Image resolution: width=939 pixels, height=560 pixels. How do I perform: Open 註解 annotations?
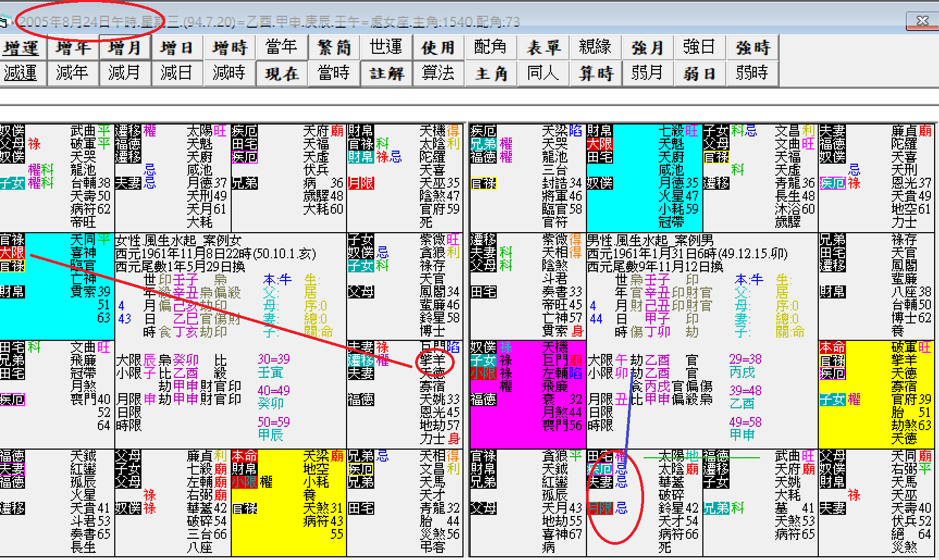[x=386, y=73]
